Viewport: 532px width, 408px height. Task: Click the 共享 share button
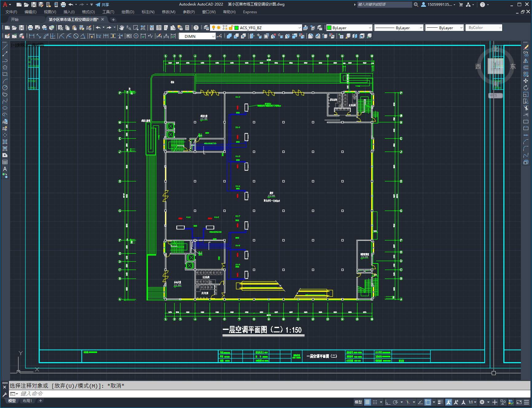[x=102, y=5]
